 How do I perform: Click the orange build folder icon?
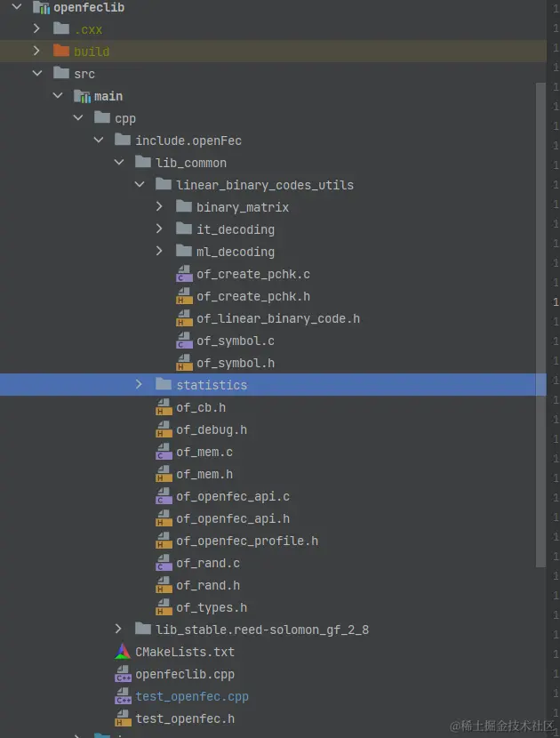pos(61,51)
